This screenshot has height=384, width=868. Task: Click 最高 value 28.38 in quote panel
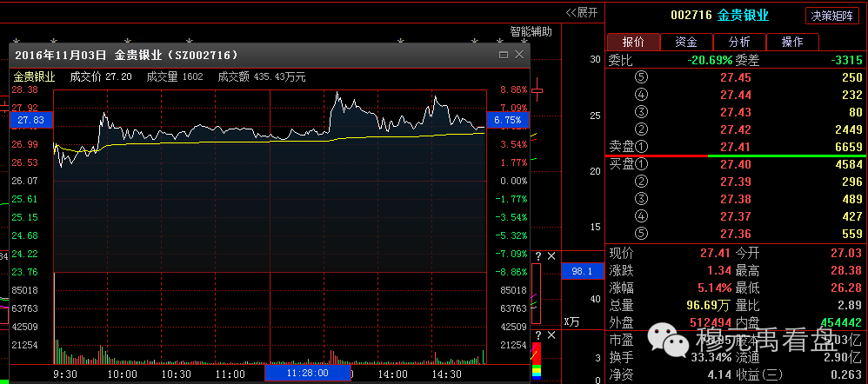(x=846, y=270)
